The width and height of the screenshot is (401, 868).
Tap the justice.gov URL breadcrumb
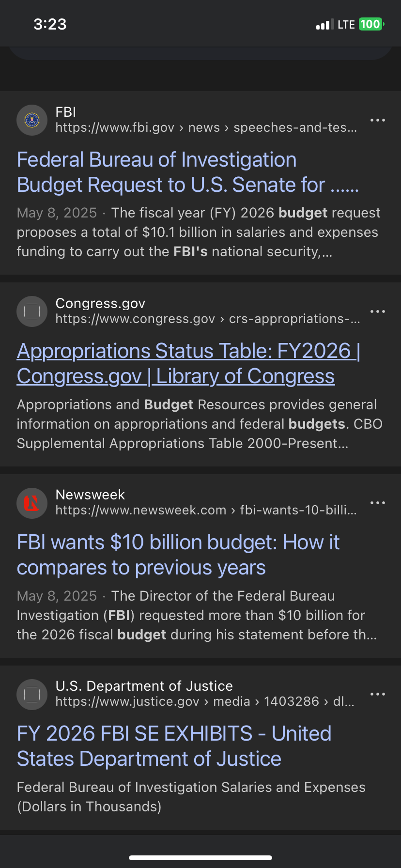[205, 702]
